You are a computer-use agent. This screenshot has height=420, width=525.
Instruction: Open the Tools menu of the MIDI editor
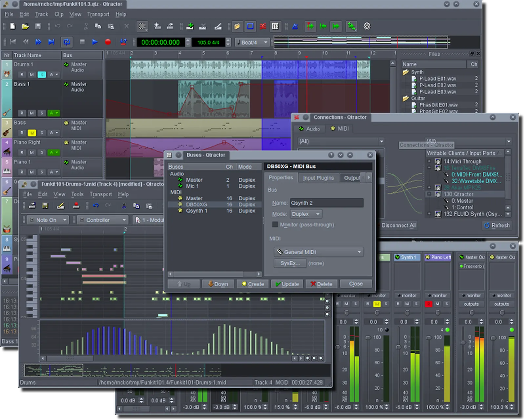[x=77, y=194]
